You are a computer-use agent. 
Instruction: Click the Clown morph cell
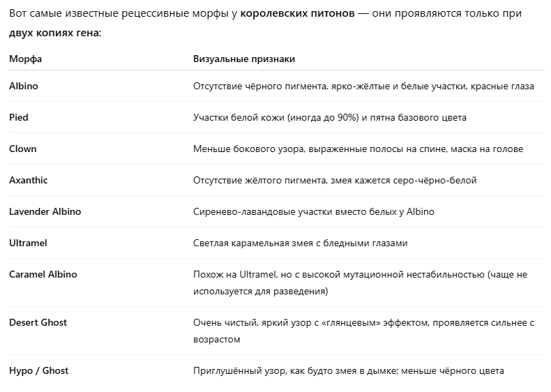23,149
